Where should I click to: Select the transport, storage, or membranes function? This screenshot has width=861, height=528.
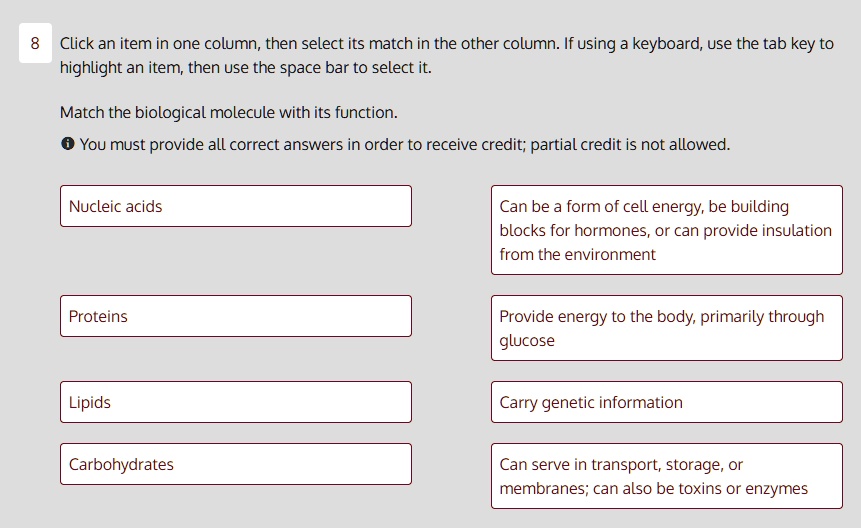[x=666, y=476]
